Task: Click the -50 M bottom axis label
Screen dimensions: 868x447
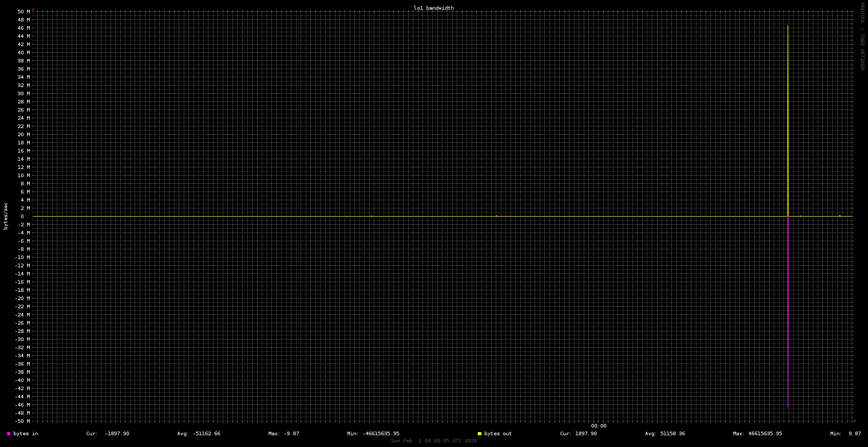Action: (22, 421)
